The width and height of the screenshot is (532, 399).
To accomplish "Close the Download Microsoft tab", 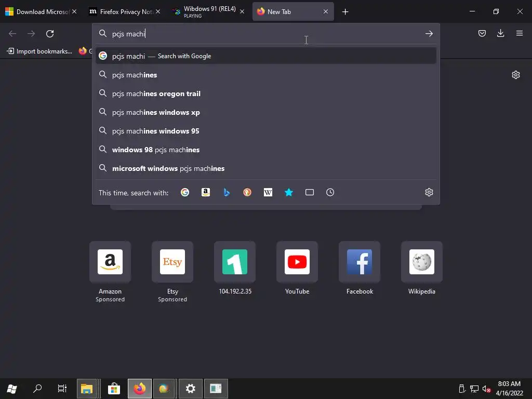I will pyautogui.click(x=74, y=11).
